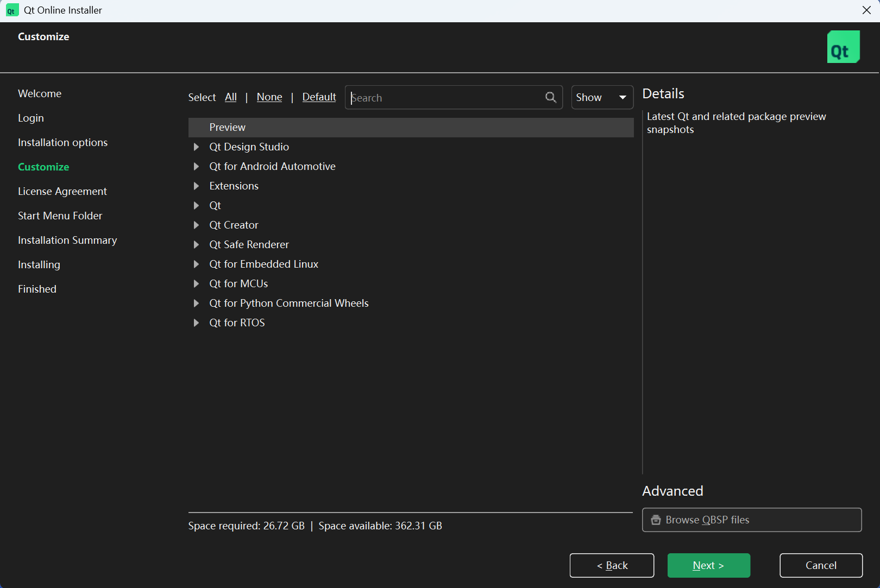The width and height of the screenshot is (880, 588).
Task: Click the Login step in the sidebar
Action: coord(31,118)
